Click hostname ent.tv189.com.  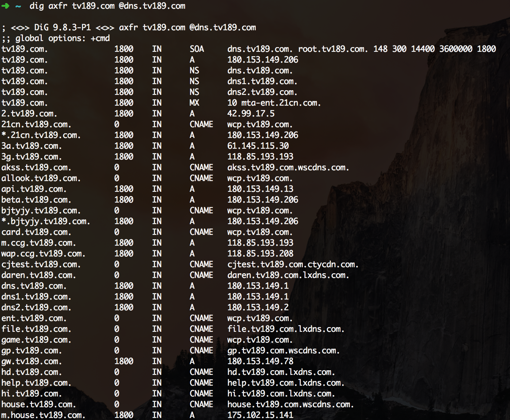point(34,318)
